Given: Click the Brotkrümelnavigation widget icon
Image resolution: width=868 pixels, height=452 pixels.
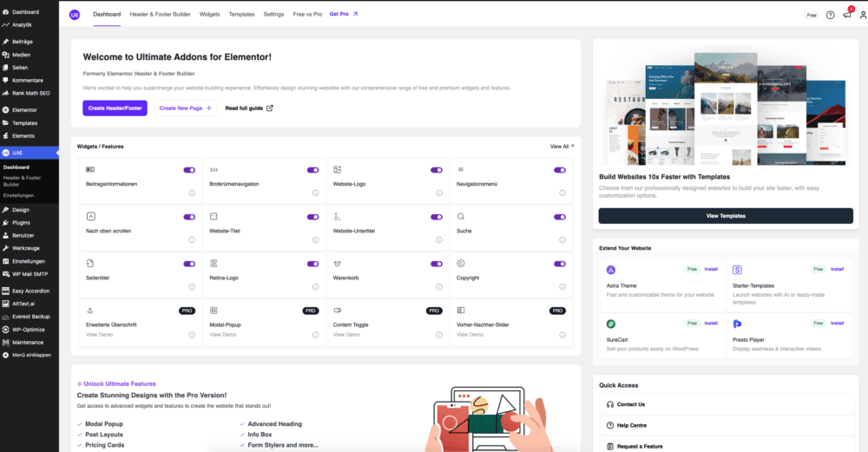Looking at the screenshot, I should pos(214,170).
